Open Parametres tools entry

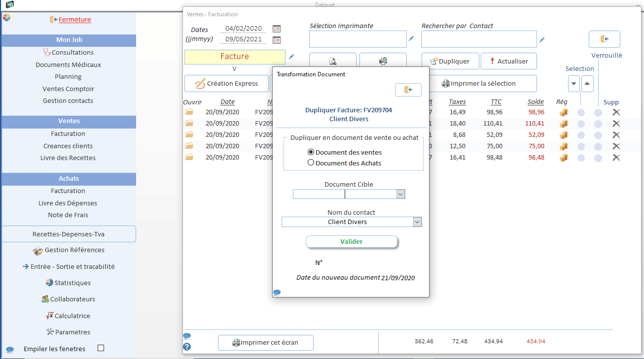[x=68, y=332]
